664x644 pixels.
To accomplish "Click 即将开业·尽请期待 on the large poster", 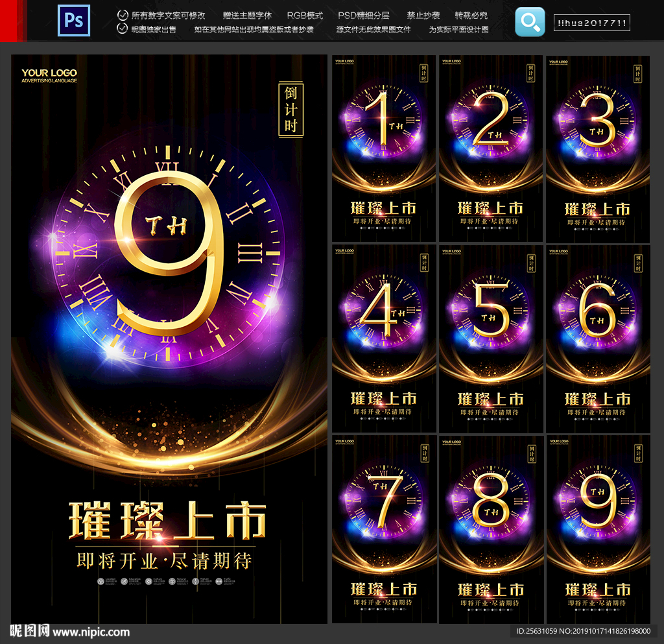I will point(165,561).
